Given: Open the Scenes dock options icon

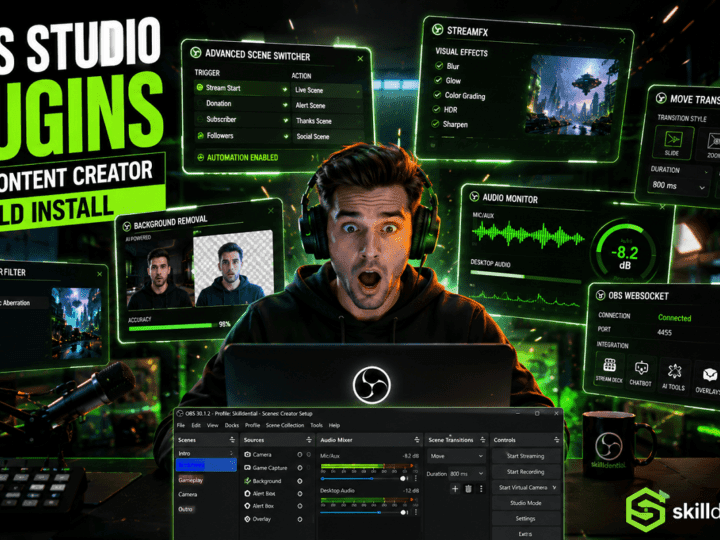Looking at the screenshot, I should (232, 440).
